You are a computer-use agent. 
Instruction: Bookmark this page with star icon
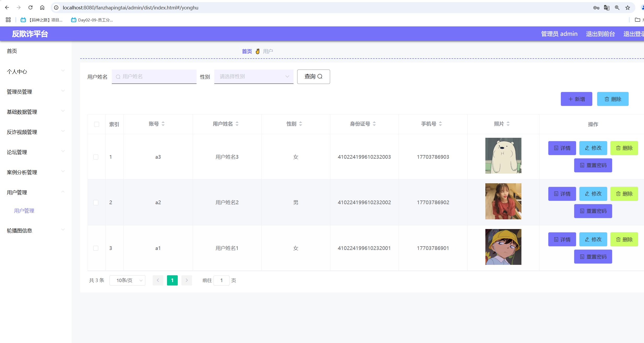(628, 8)
